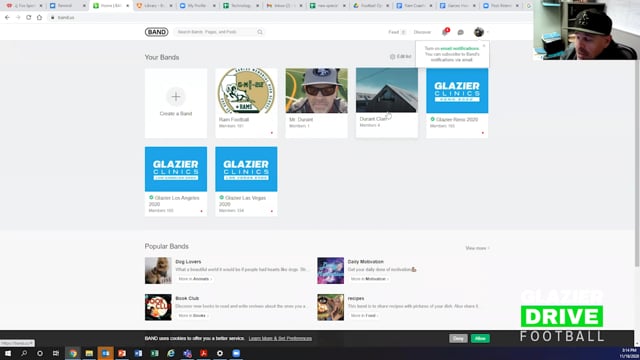Viewport: 640px width, 360px height.
Task: Open the Glazier Las Vegas 2020 band
Action: pos(246,181)
